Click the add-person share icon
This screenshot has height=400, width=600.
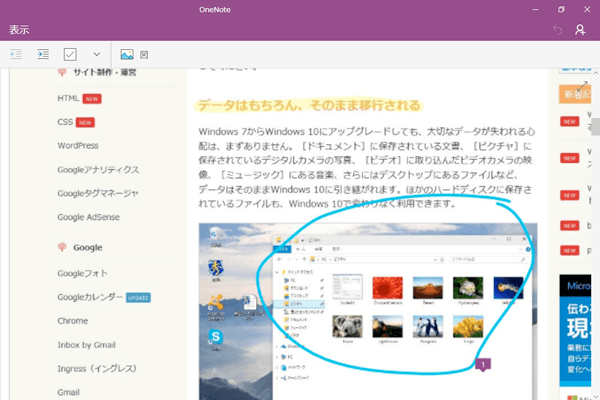tap(580, 29)
